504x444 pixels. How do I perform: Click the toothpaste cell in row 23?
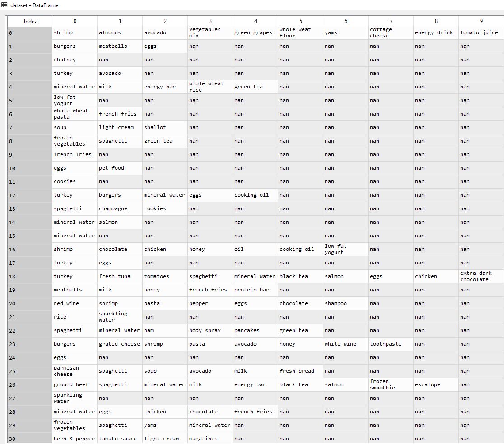pyautogui.click(x=385, y=344)
